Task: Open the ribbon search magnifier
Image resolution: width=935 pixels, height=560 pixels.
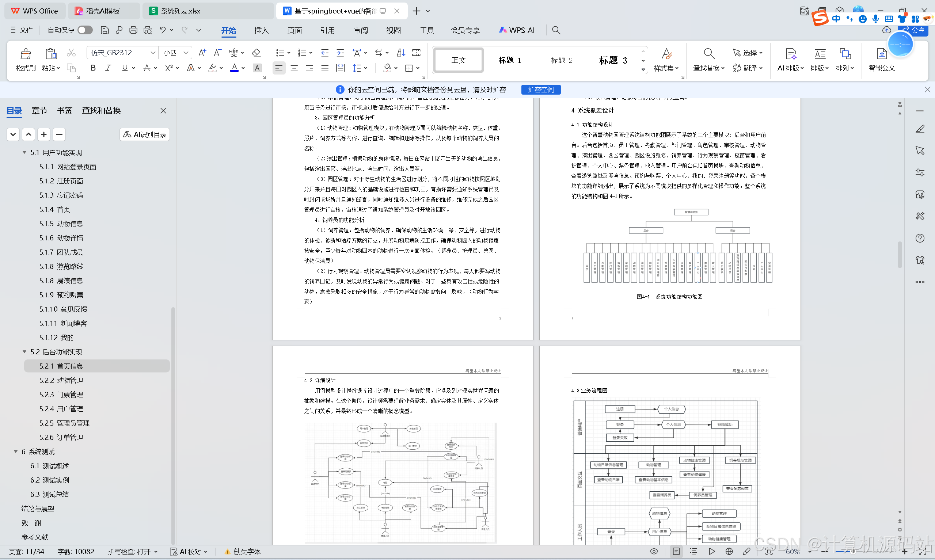Action: pyautogui.click(x=556, y=30)
